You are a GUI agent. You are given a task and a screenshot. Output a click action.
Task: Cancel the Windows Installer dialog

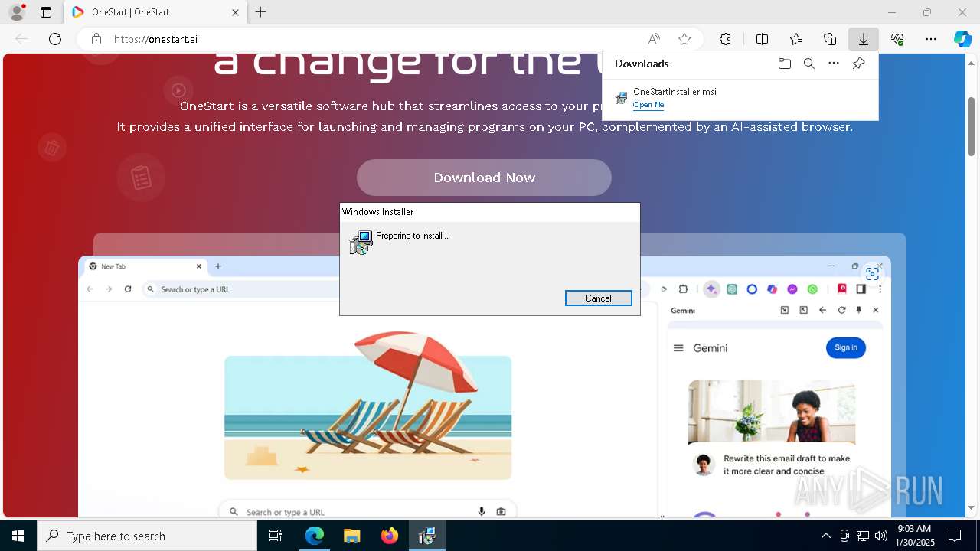598,298
